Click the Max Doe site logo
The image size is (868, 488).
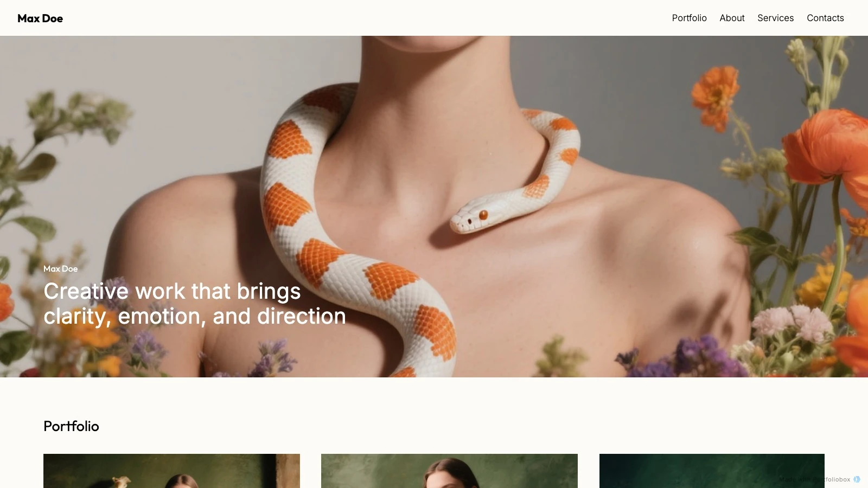pos(40,18)
